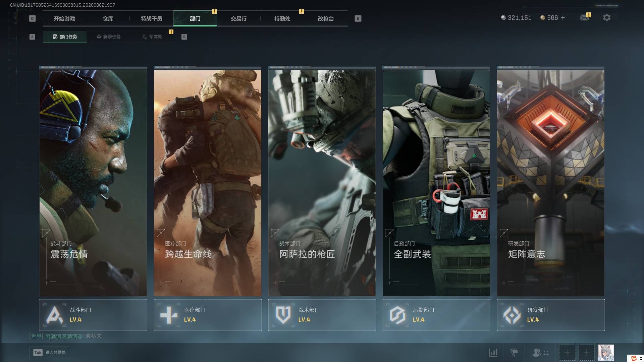Click the Q key previous-tab hint

[x=32, y=18]
